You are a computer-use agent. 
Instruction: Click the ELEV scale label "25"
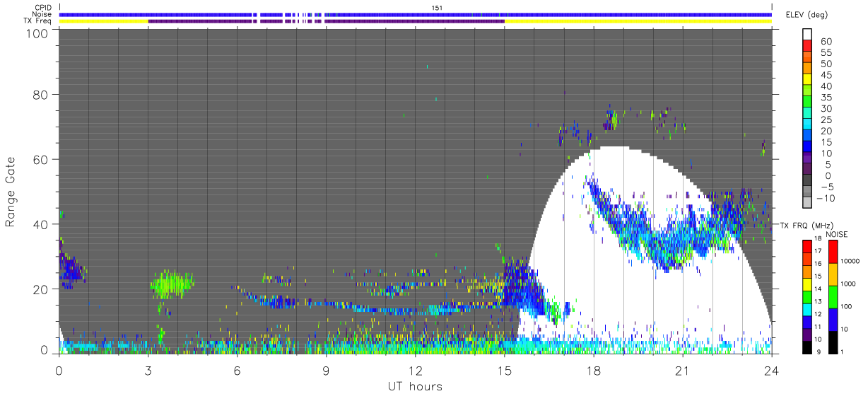tap(826, 120)
